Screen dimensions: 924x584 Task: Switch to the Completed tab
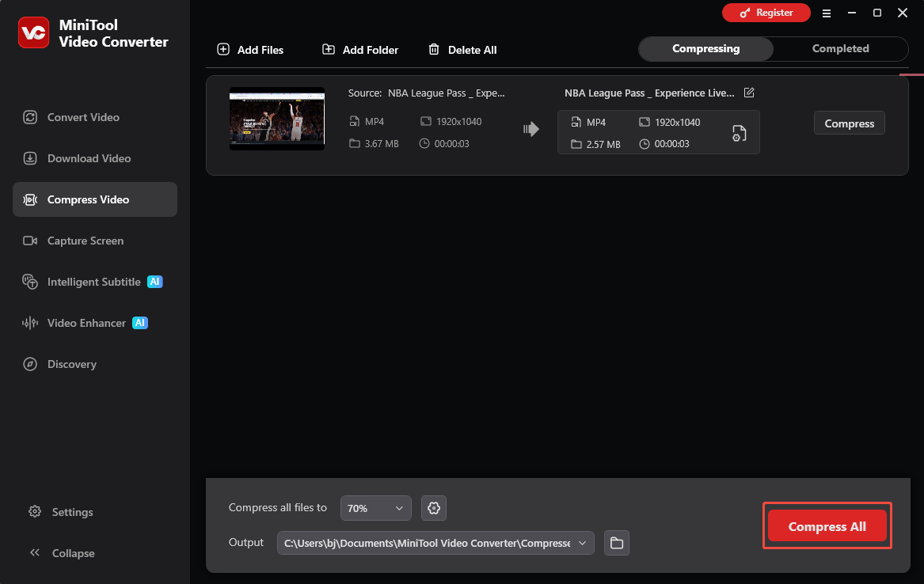coord(840,49)
